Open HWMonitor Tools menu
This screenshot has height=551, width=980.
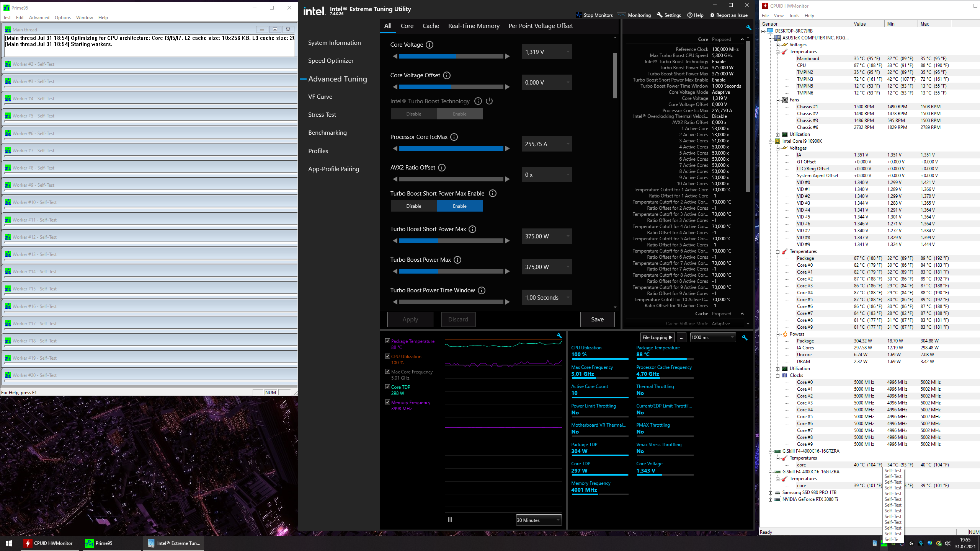point(794,16)
